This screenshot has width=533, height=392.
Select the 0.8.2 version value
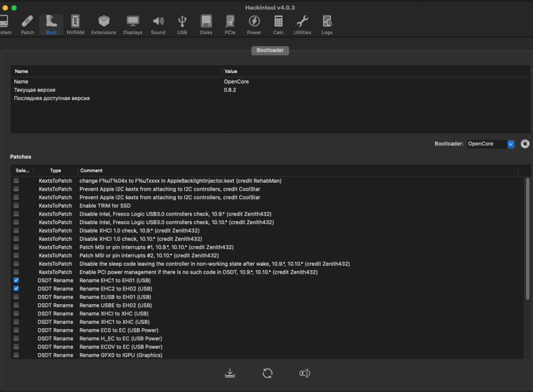coord(230,90)
